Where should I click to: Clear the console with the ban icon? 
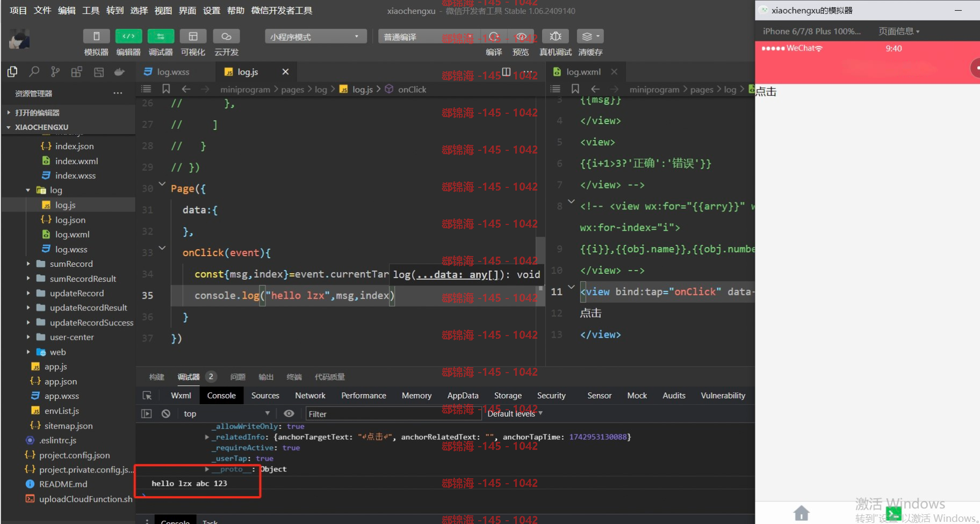click(x=166, y=413)
